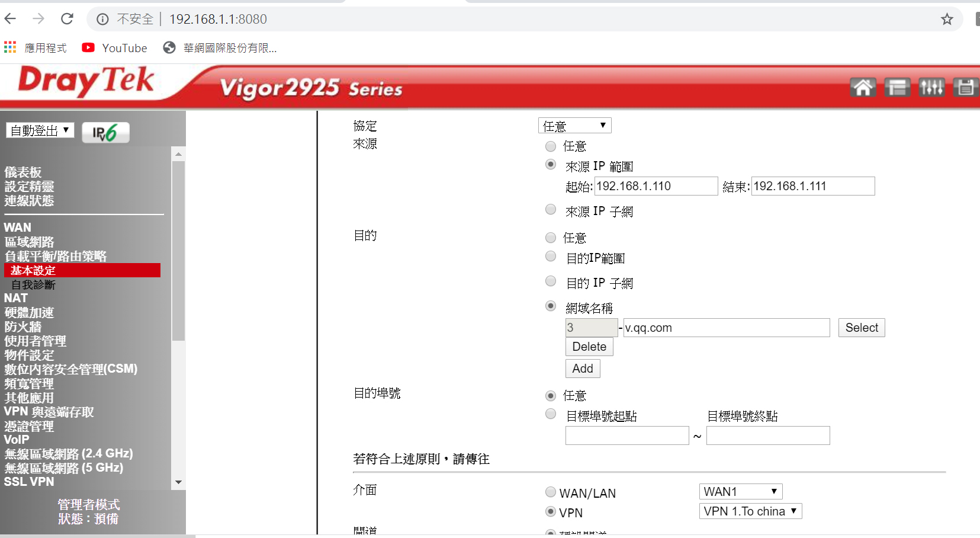Open the 協定 protocol dropdown
Viewport: 980px width, 538px height.
(574, 126)
